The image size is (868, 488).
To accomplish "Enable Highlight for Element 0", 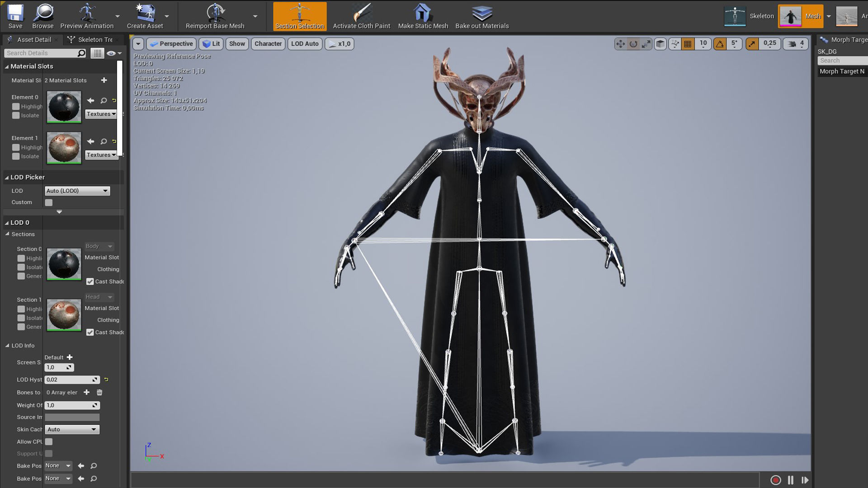I will [16, 107].
